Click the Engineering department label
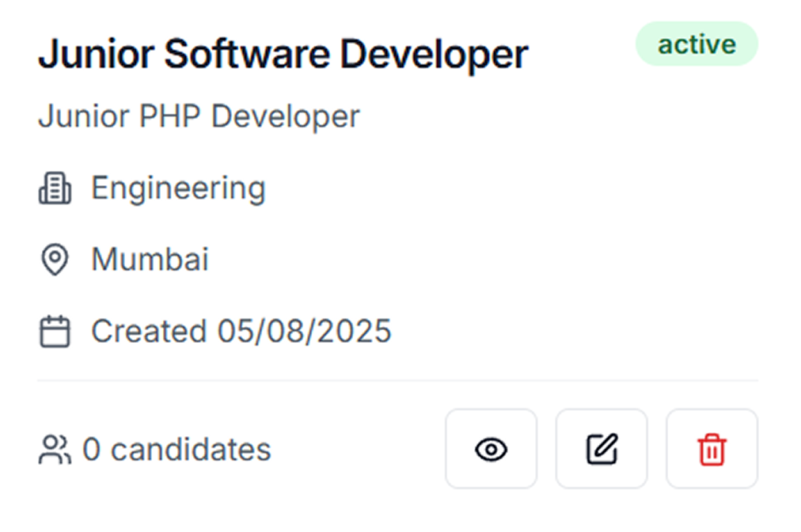 (178, 188)
